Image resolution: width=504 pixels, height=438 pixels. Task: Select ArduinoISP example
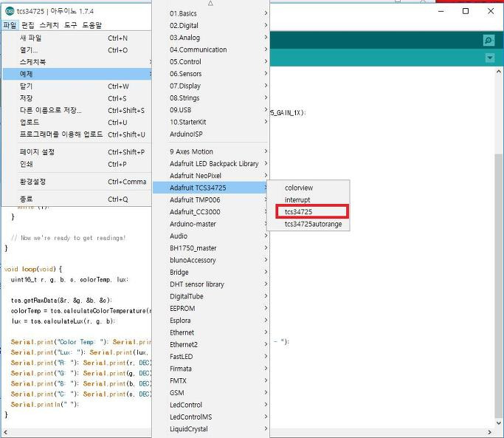(211, 134)
